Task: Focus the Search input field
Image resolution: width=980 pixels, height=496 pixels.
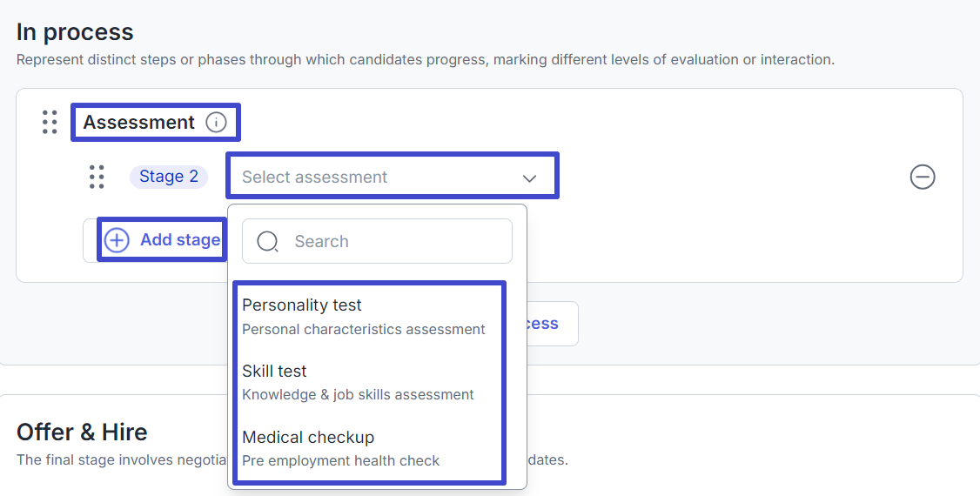Action: click(x=377, y=241)
